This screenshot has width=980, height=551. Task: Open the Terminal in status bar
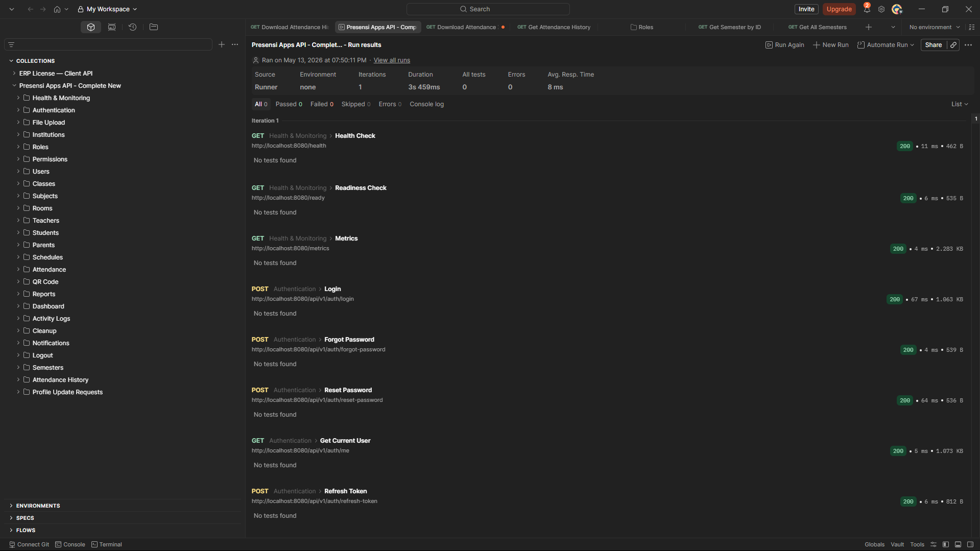click(107, 544)
